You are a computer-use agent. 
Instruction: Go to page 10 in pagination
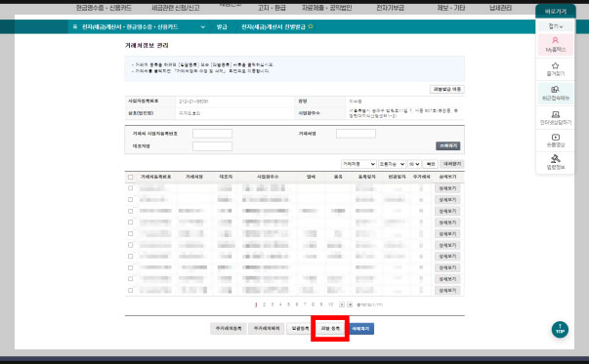tap(330, 304)
